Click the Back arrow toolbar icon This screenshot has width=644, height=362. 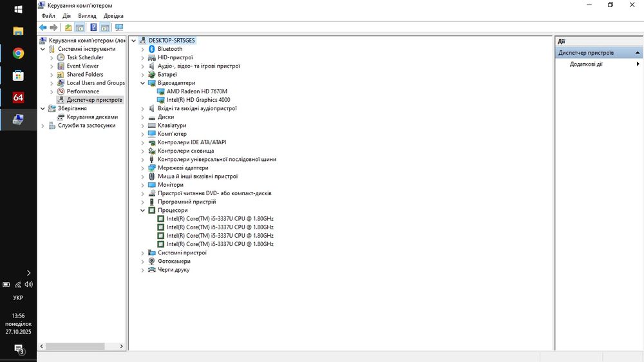tap(43, 28)
